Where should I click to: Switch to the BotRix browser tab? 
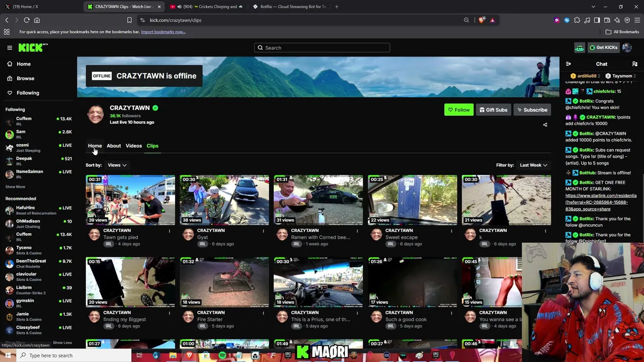(x=289, y=7)
